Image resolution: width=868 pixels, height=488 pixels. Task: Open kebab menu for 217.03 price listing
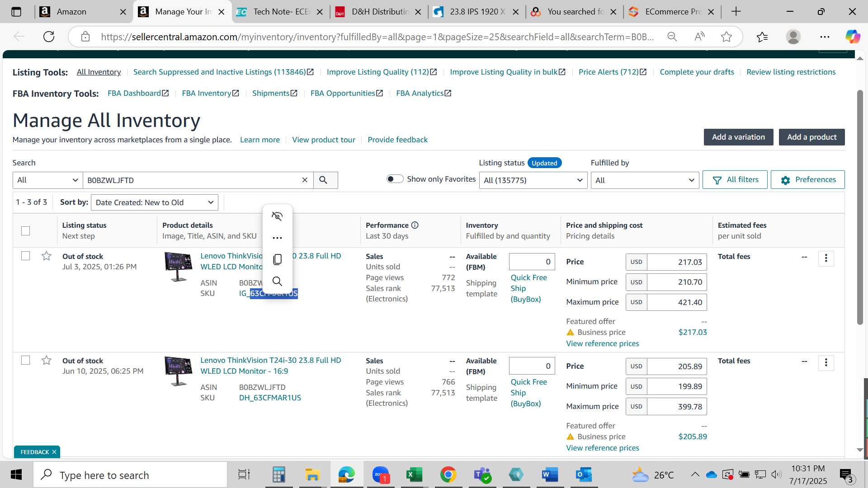pyautogui.click(x=826, y=258)
